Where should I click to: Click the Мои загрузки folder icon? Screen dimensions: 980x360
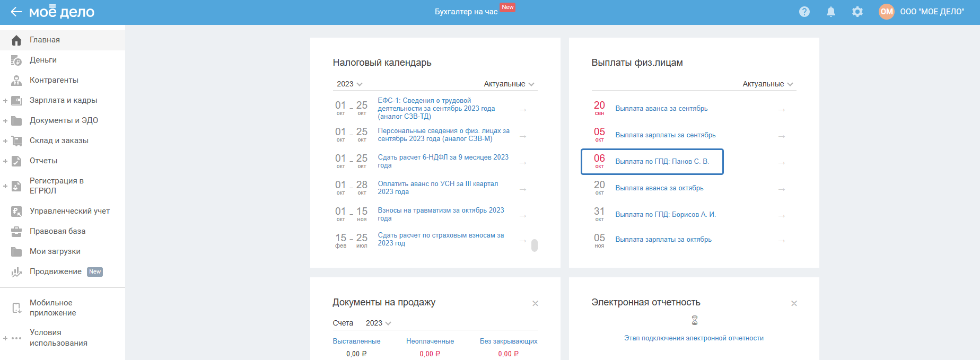(16, 252)
